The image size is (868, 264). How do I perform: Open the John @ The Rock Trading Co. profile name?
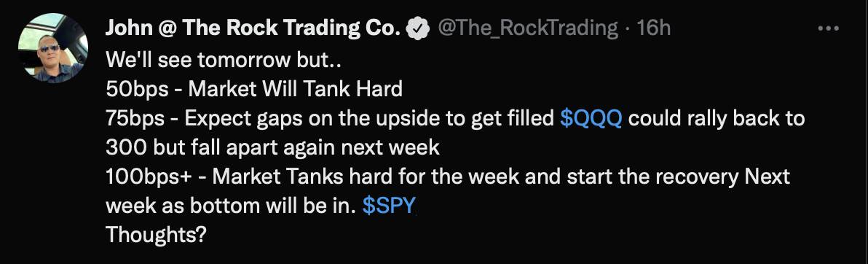click(x=253, y=28)
